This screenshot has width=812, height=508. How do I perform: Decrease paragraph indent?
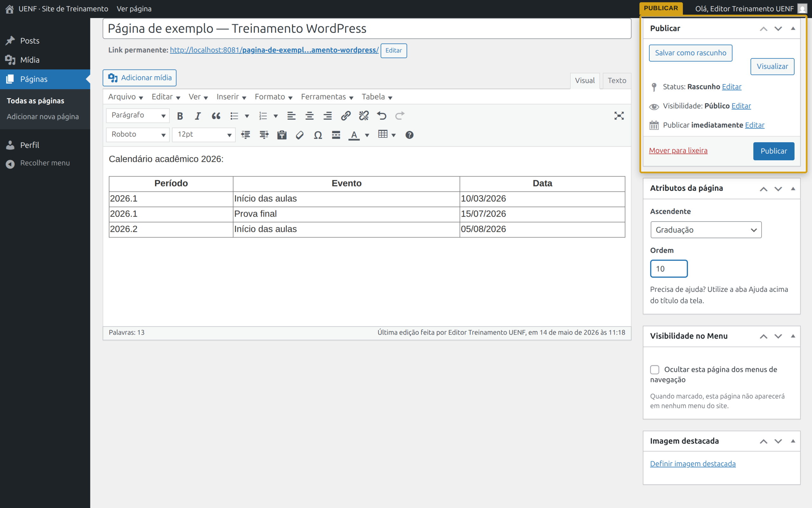coord(246,135)
